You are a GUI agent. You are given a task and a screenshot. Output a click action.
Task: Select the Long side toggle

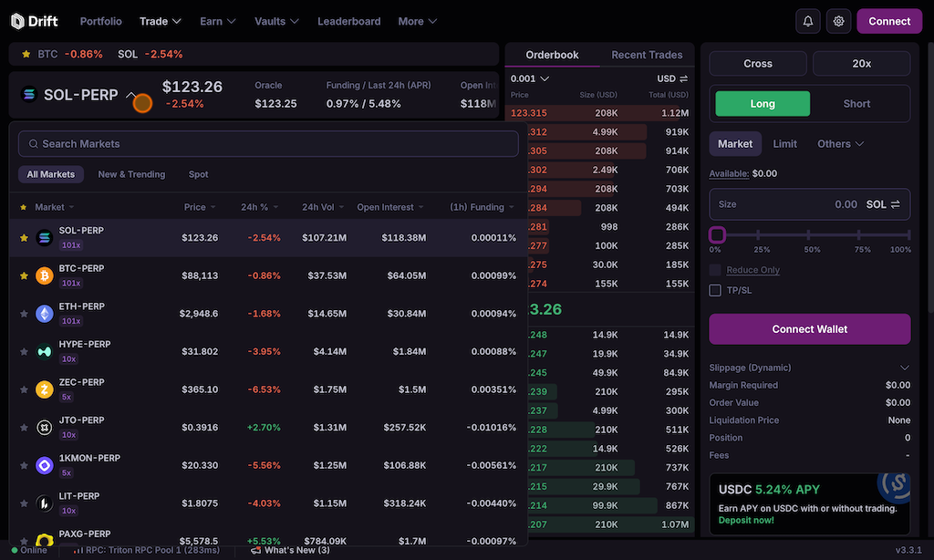(x=762, y=104)
